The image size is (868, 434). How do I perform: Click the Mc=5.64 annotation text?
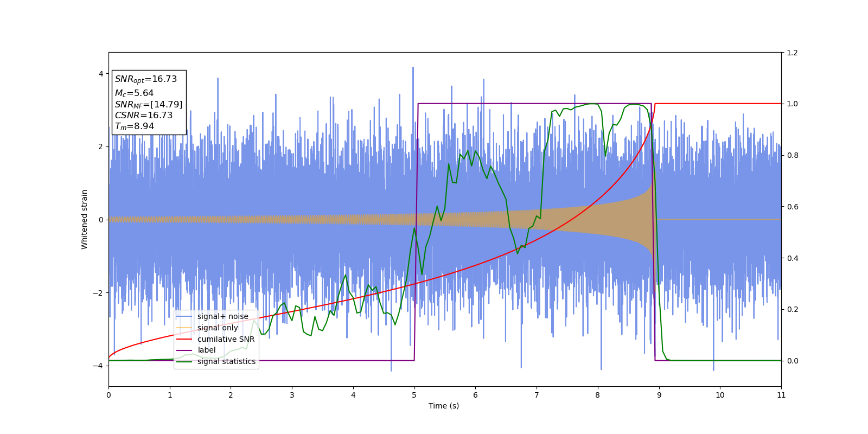[134, 93]
